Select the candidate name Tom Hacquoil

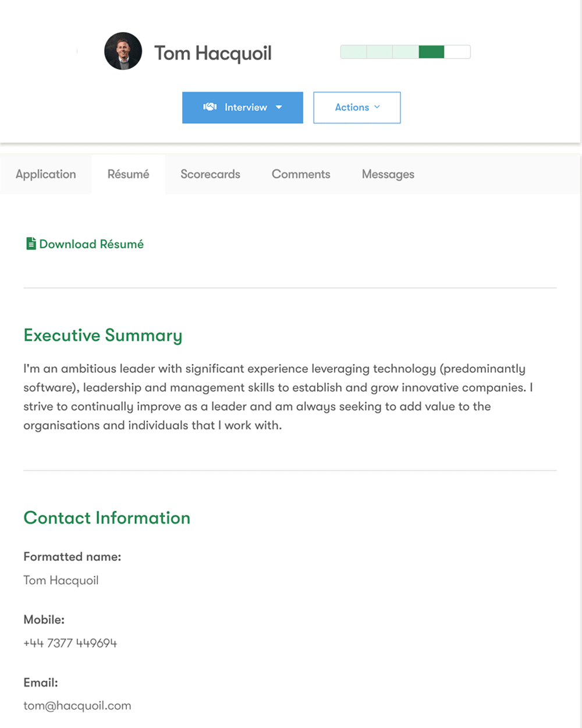pos(213,52)
